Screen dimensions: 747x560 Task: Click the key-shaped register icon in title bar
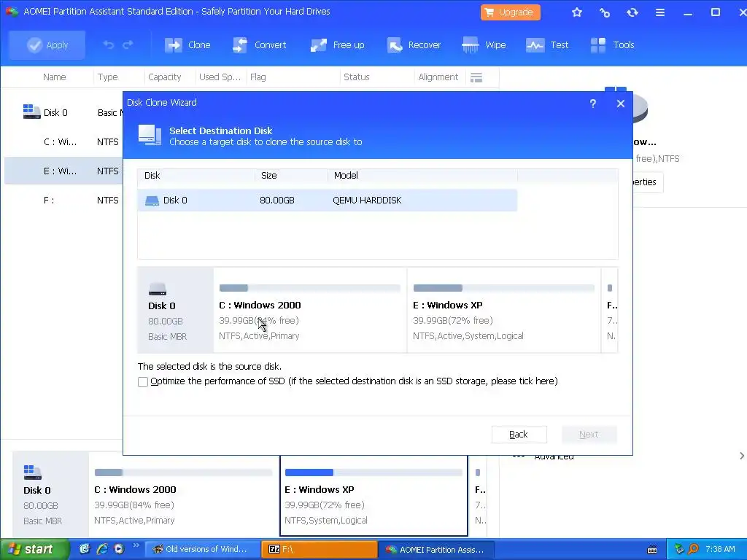[605, 12]
